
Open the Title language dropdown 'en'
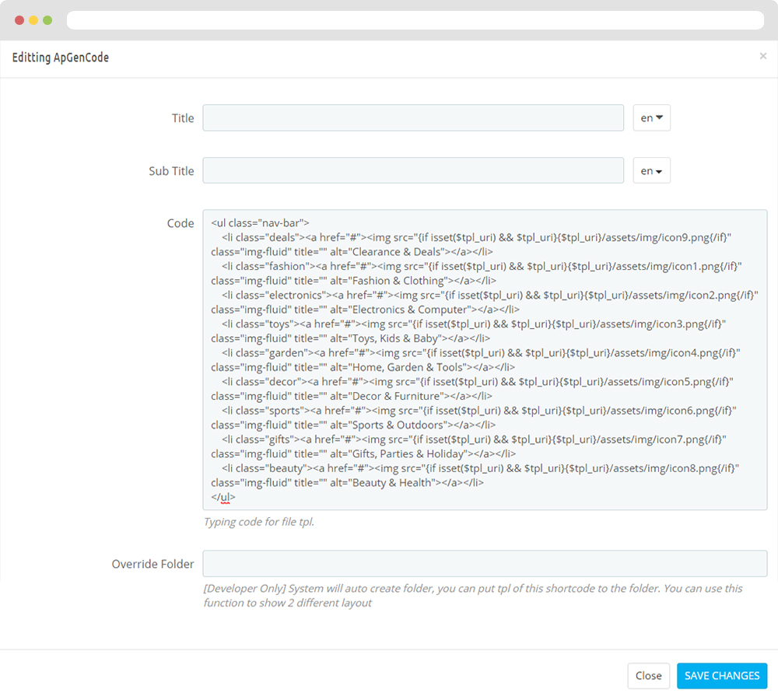click(651, 117)
